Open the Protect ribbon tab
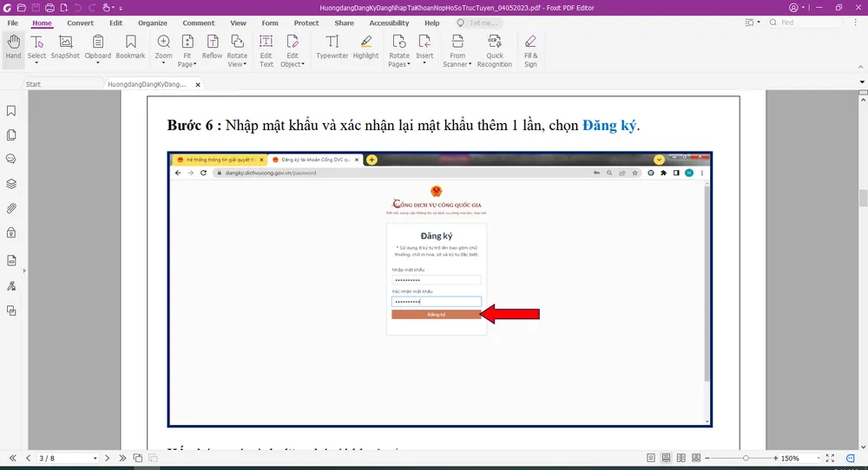Viewport: 868px width, 470px height. [x=306, y=23]
